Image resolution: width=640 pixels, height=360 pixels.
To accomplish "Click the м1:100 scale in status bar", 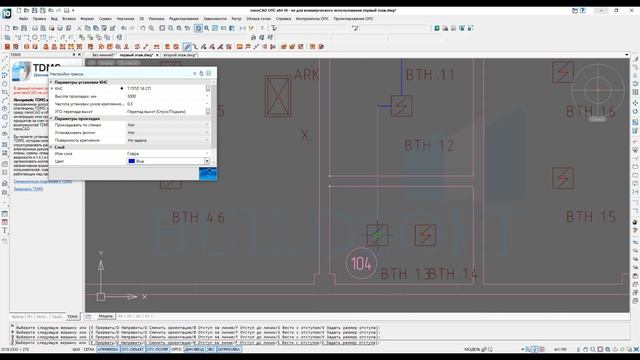I will pos(560,349).
